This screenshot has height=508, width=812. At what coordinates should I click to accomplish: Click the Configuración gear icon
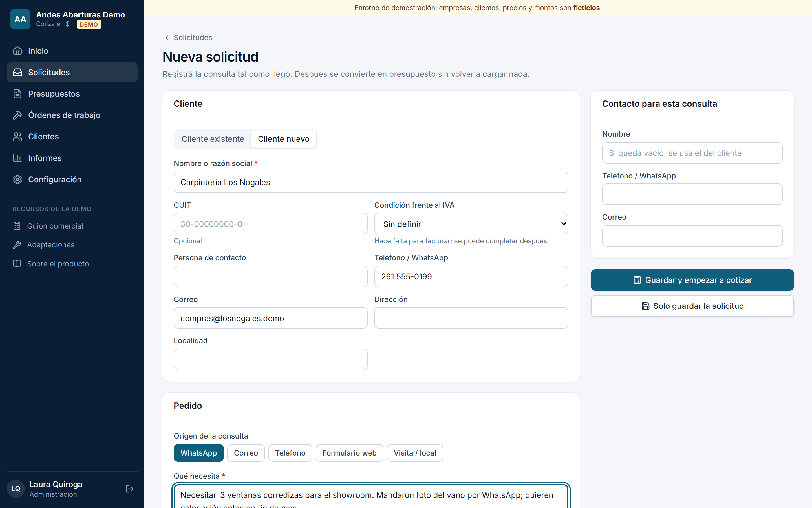coord(17,180)
